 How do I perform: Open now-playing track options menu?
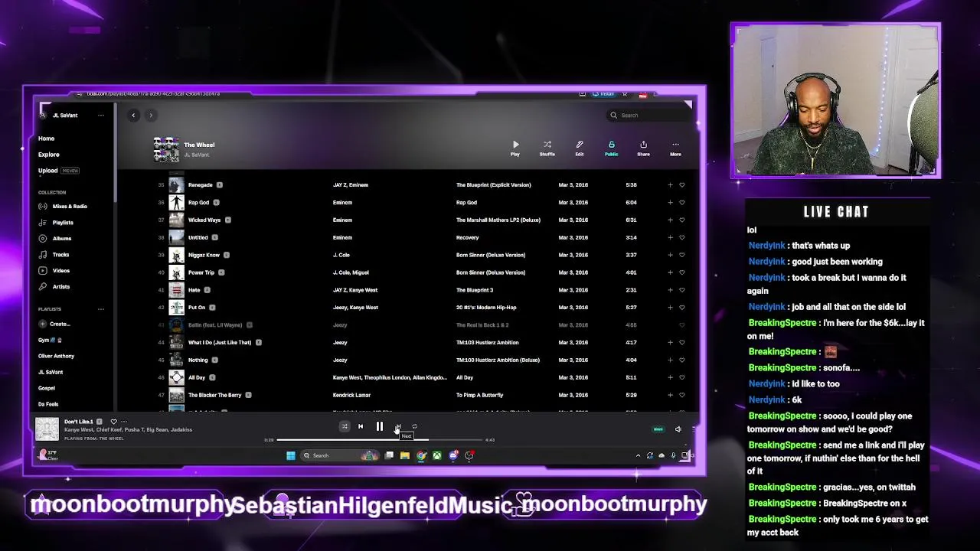[124, 422]
